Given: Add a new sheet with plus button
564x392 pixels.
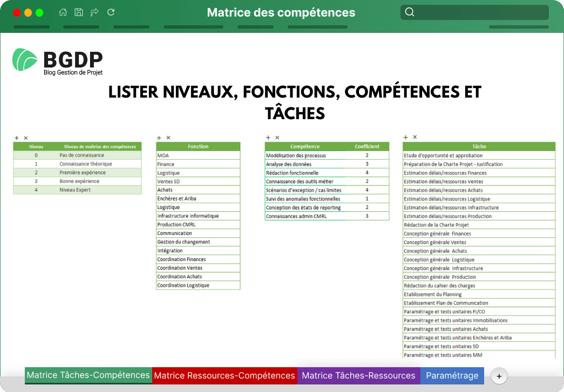Looking at the screenshot, I should point(499,376).
